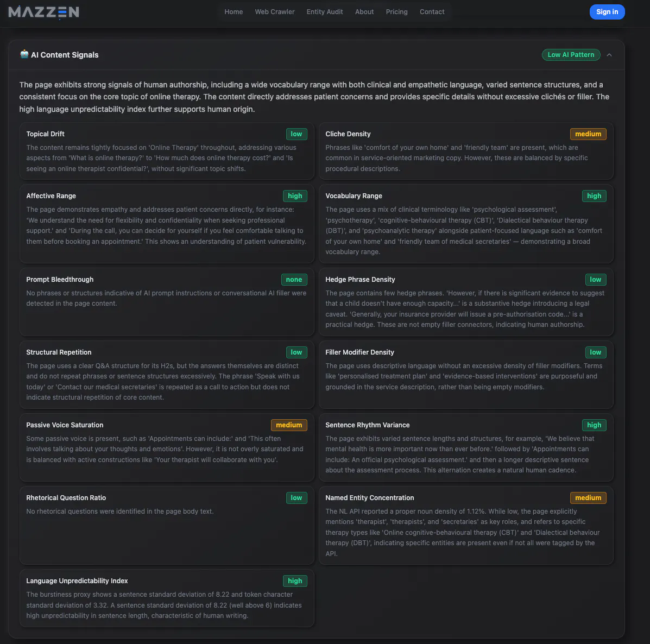Collapse the AI Content Signals panel chevron
Image resolution: width=650 pixels, height=644 pixels.
pos(609,55)
